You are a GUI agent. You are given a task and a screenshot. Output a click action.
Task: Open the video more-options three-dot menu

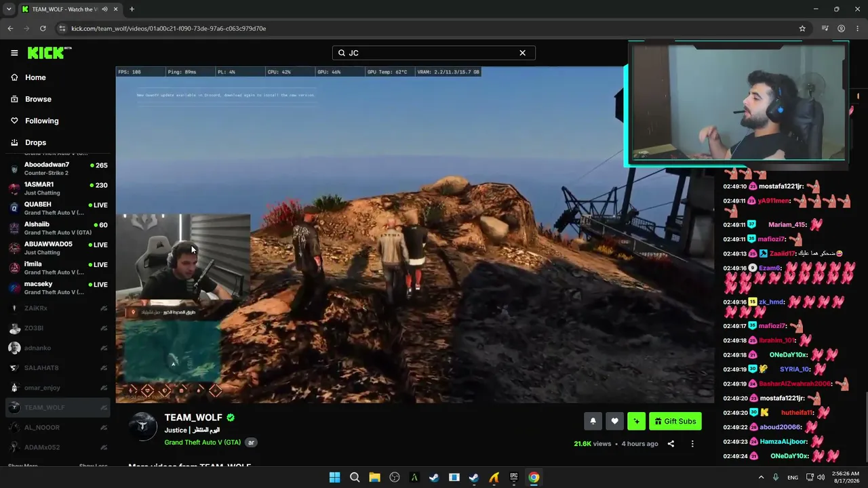point(692,444)
